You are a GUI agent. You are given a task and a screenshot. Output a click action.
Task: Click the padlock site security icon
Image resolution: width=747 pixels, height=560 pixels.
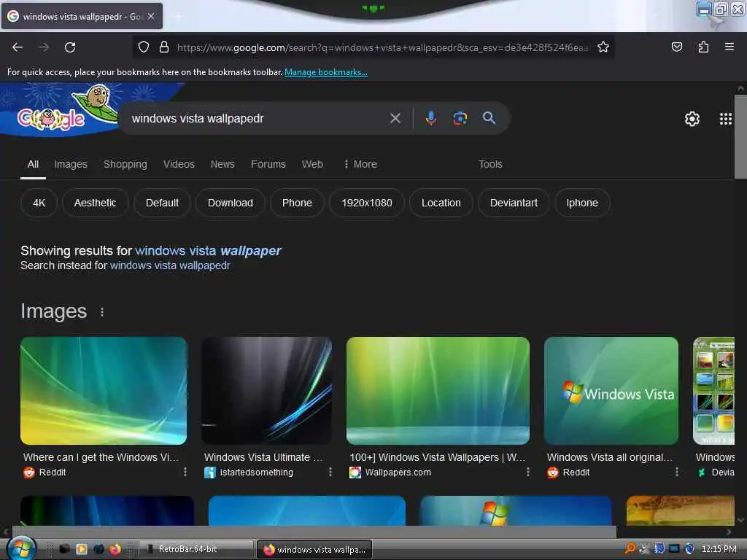click(x=164, y=47)
